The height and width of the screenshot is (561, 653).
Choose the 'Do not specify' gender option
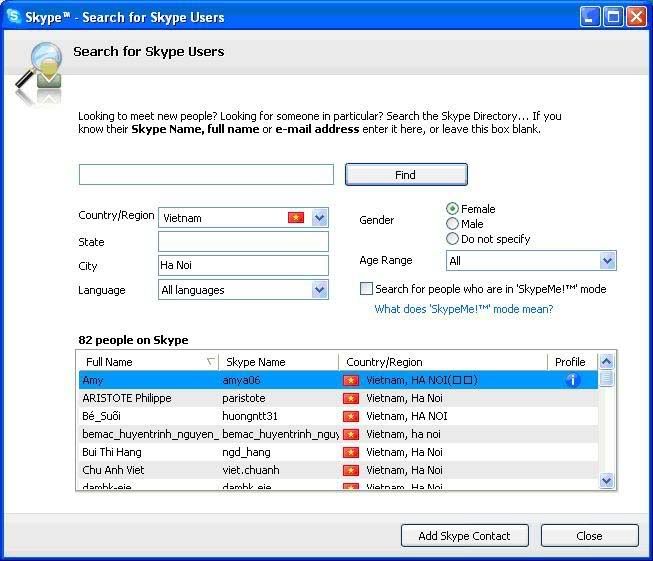pyautogui.click(x=453, y=239)
